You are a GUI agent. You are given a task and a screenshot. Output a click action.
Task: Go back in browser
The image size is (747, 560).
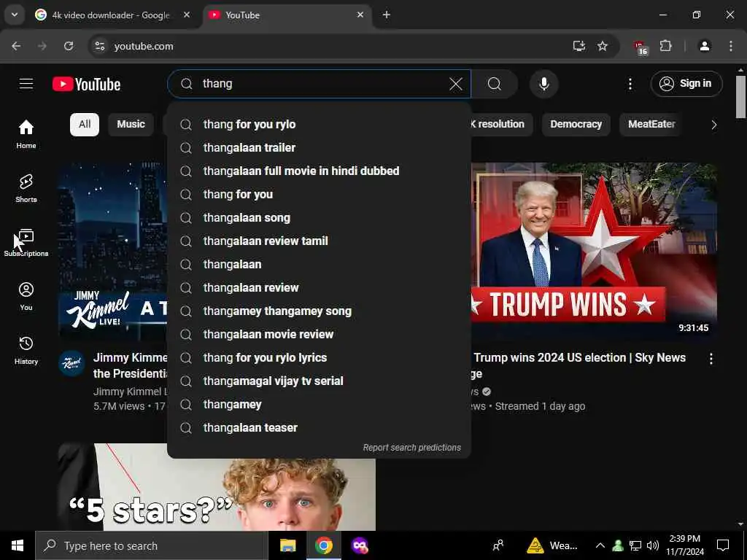pos(16,46)
